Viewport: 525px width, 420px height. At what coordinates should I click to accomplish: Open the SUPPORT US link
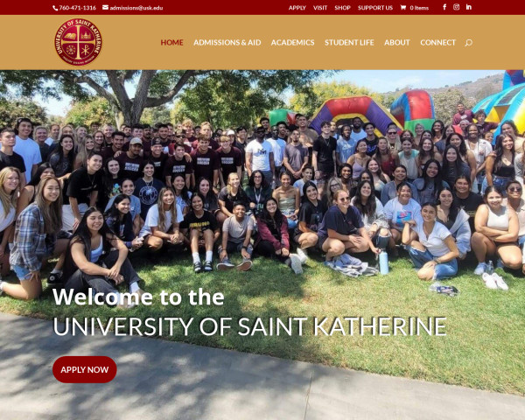[x=375, y=8]
